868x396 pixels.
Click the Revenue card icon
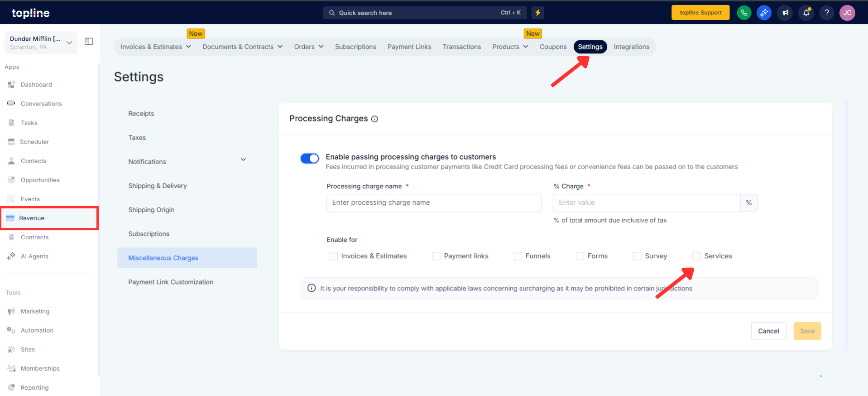tap(10, 218)
